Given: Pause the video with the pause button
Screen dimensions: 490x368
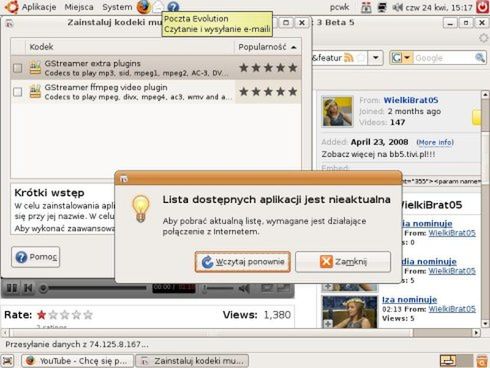Looking at the screenshot, I should pyautogui.click(x=12, y=288).
